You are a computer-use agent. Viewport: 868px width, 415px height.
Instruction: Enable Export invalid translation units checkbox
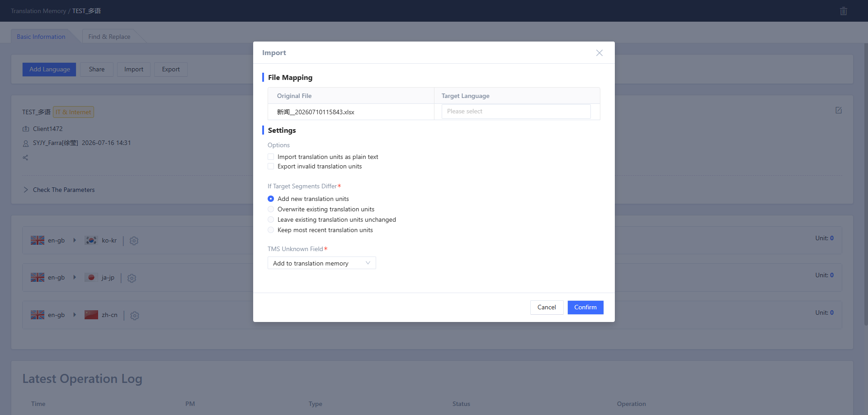click(271, 166)
